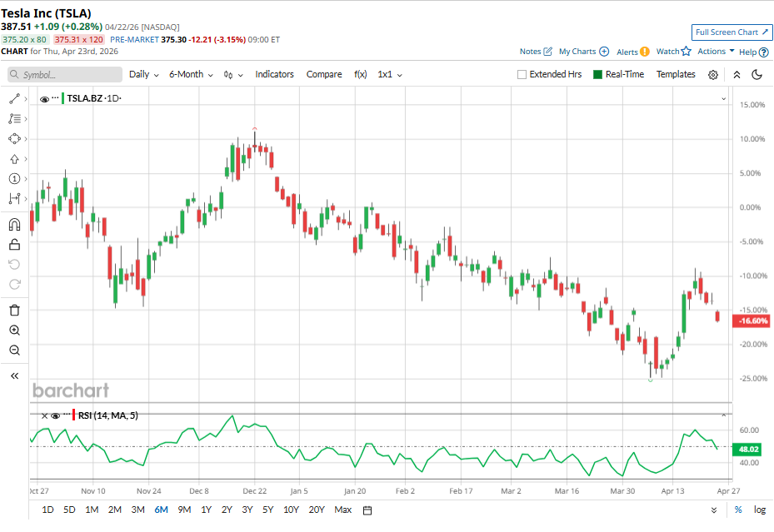Expand the 6-Month period dropdown
Viewport: 774px width, 532px height.
tap(191, 74)
